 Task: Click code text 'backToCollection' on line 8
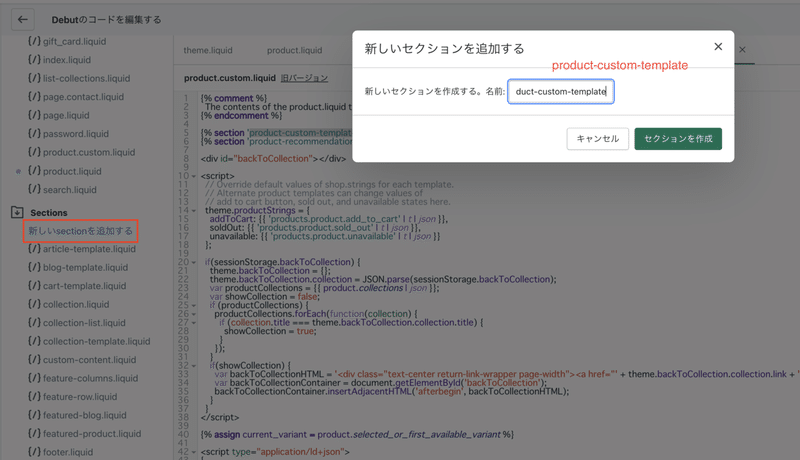(x=273, y=159)
